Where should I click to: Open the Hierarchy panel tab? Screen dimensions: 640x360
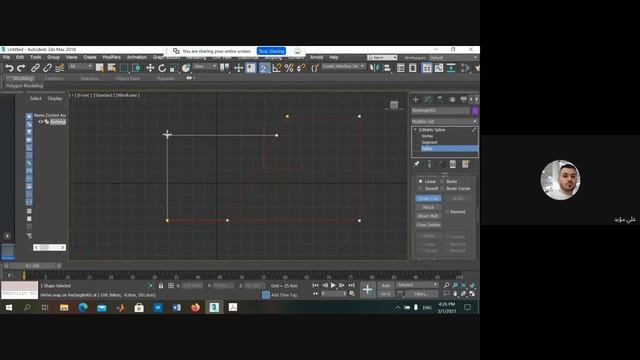point(440,99)
